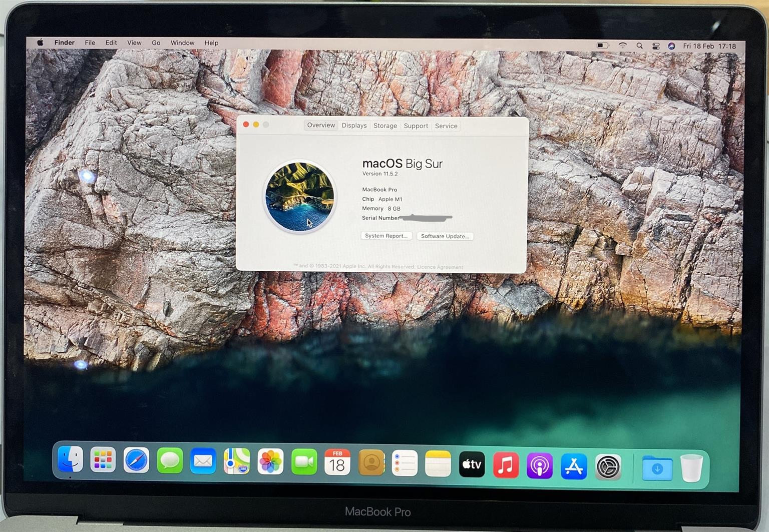
Task: Open the Music app icon
Action: pyautogui.click(x=506, y=465)
